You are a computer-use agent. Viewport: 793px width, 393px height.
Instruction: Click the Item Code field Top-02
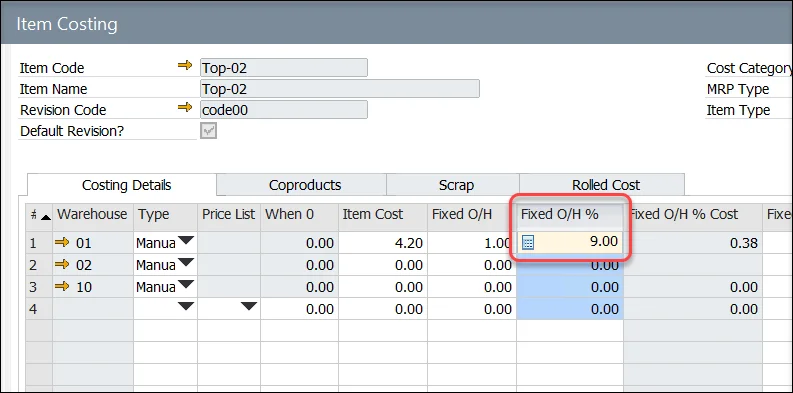[x=284, y=68]
